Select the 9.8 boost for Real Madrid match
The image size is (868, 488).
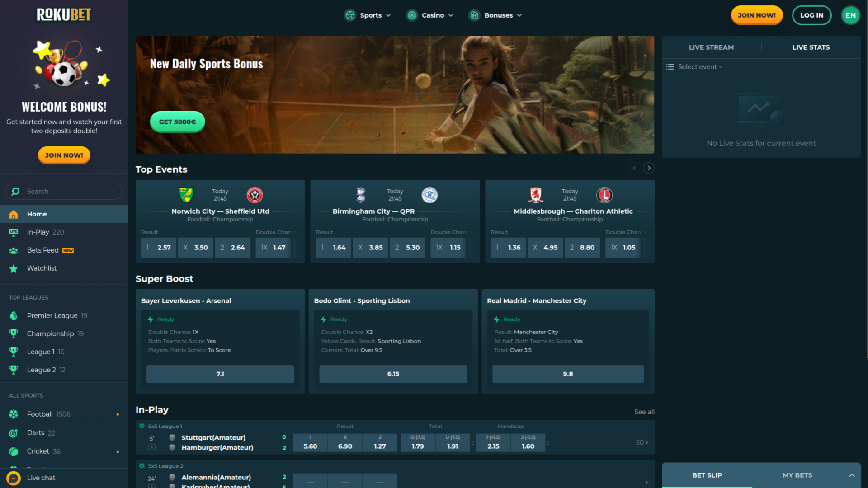pos(568,374)
